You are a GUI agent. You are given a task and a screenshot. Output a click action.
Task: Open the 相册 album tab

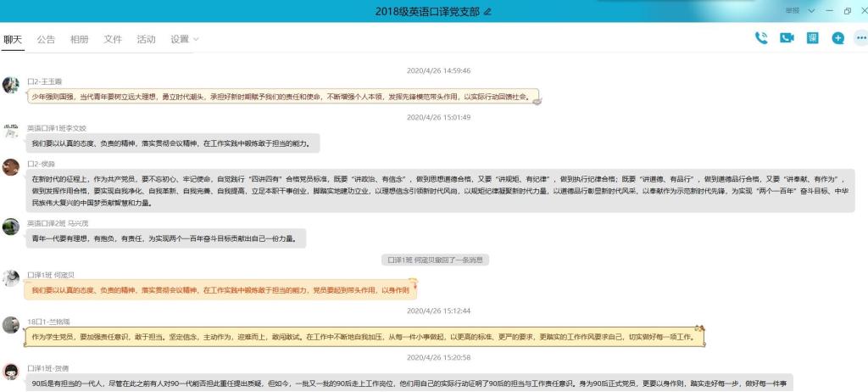click(79, 39)
